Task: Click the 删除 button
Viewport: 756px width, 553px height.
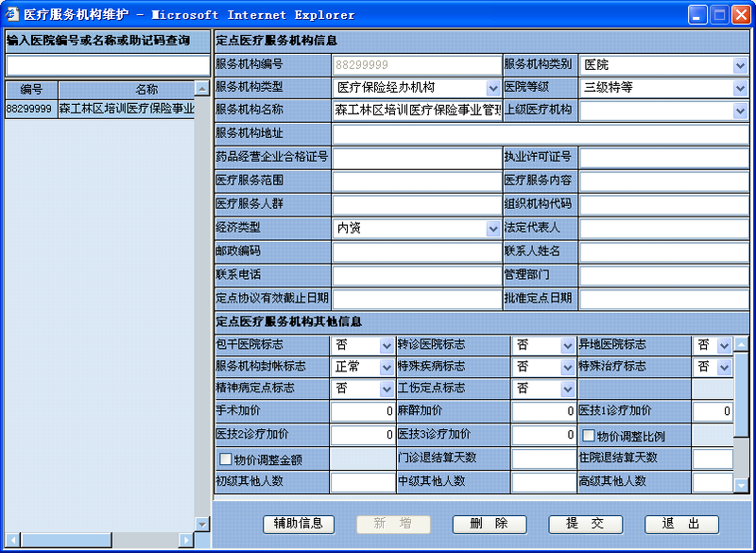Action: (x=490, y=524)
